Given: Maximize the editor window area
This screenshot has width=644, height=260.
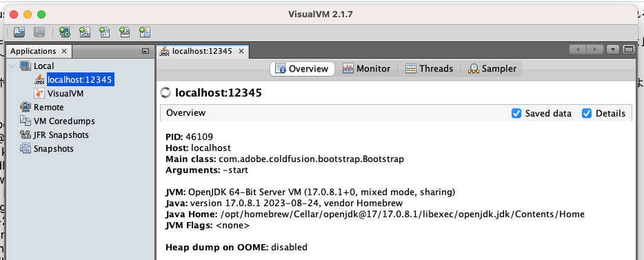Looking at the screenshot, I should click(628, 50).
